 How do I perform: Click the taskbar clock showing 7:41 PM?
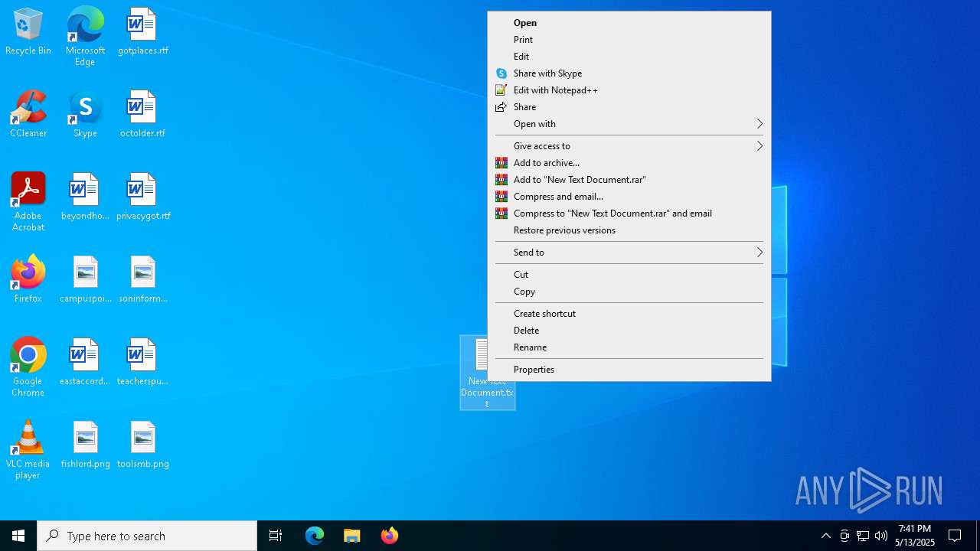(915, 536)
